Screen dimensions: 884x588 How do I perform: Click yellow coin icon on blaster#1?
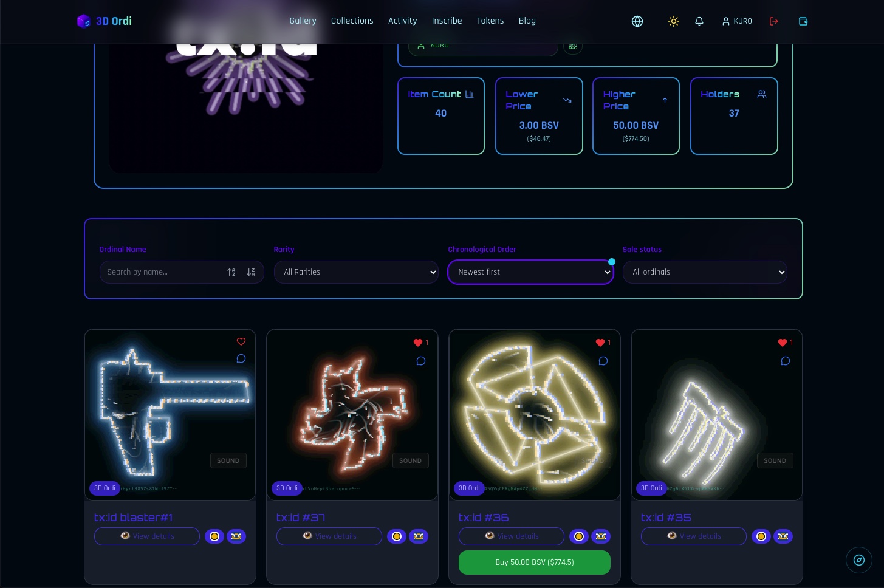pyautogui.click(x=214, y=536)
